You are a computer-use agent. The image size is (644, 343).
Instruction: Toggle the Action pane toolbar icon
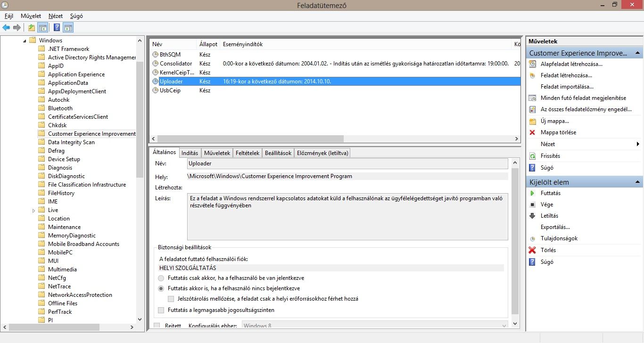pyautogui.click(x=68, y=27)
